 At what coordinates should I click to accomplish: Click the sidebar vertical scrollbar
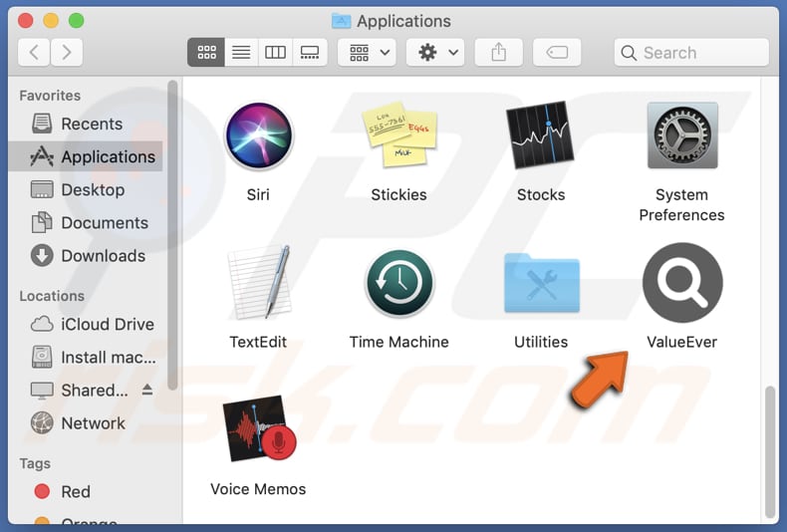point(172,235)
